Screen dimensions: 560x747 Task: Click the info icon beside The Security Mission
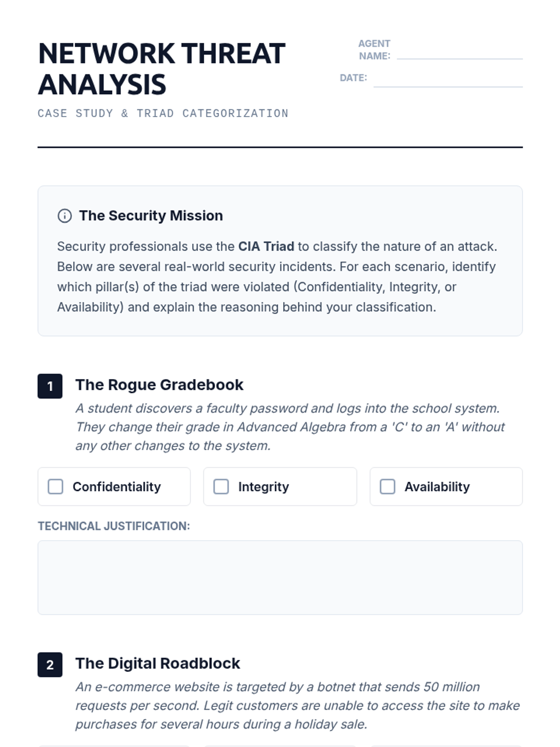64,216
